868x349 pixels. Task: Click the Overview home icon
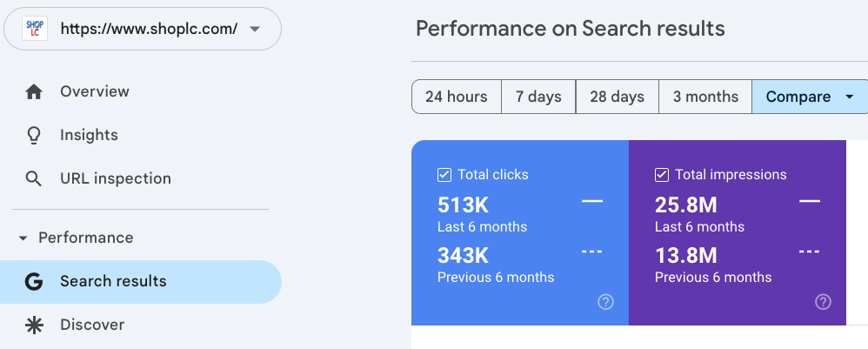click(34, 91)
